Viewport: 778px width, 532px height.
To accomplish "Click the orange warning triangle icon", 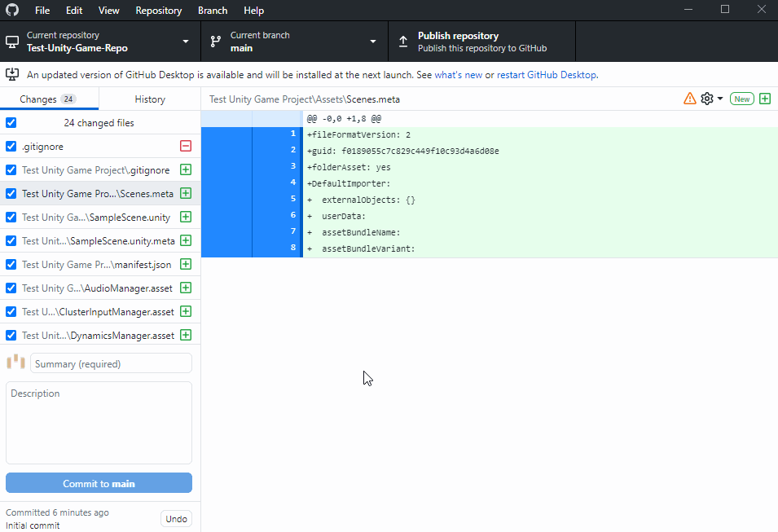I will coord(689,99).
